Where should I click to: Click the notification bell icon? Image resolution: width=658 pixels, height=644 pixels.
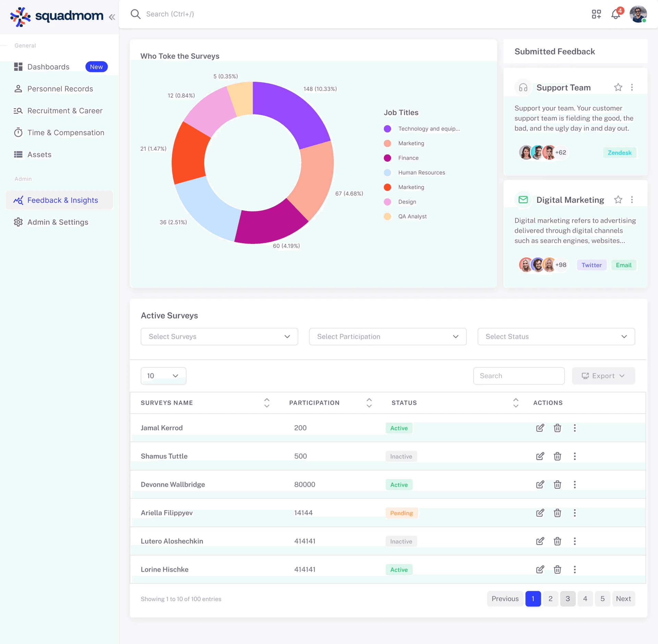pyautogui.click(x=616, y=14)
